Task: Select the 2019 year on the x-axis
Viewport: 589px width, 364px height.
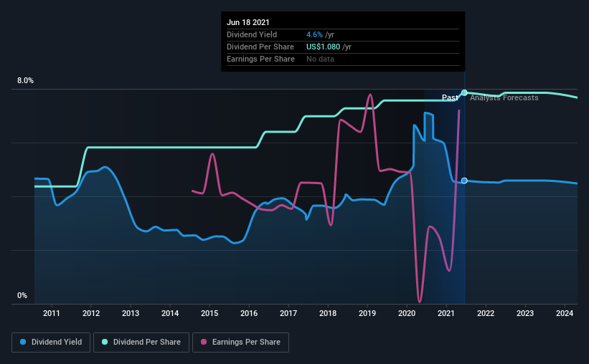Action: coord(367,313)
